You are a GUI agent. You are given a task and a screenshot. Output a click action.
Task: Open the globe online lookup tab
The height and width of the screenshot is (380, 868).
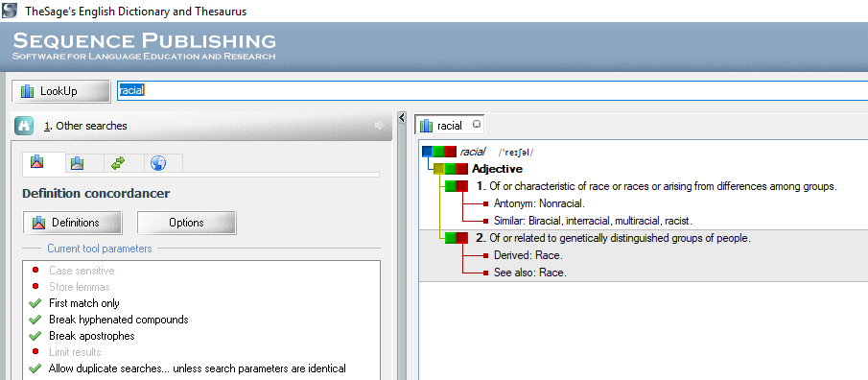click(x=158, y=163)
